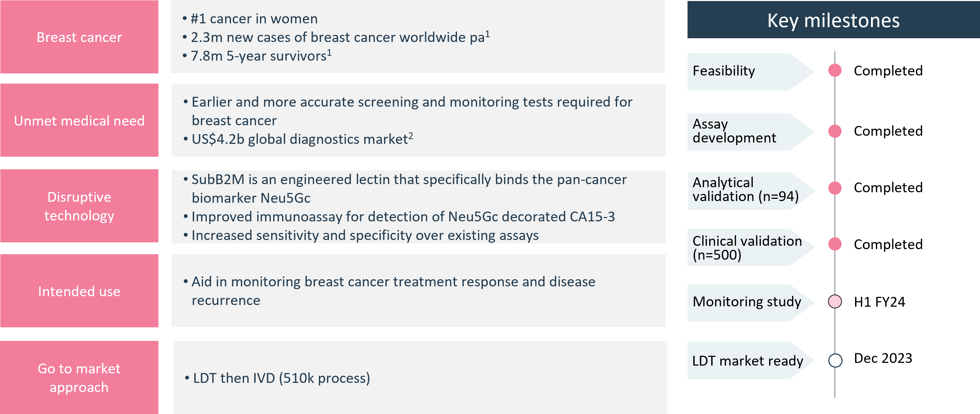Click the Clinical validation (n=500) arrow
The height and width of the screenshot is (414, 980).
[750, 247]
